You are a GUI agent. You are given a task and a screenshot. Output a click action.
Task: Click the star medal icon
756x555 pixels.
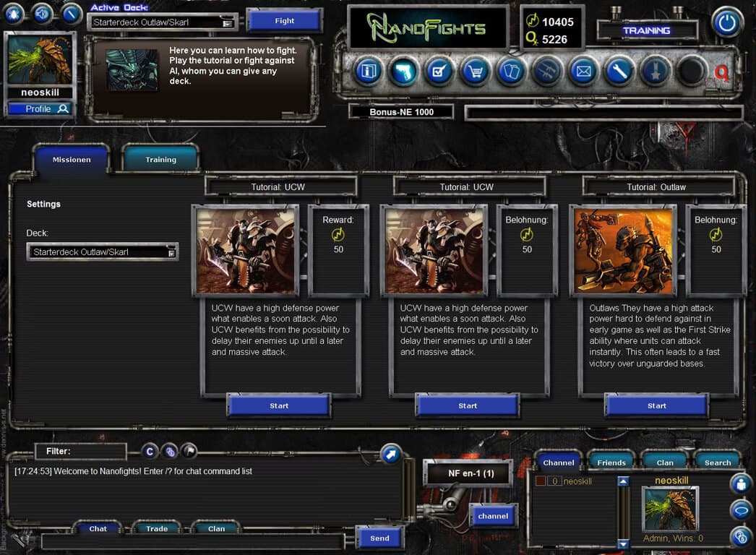point(656,72)
